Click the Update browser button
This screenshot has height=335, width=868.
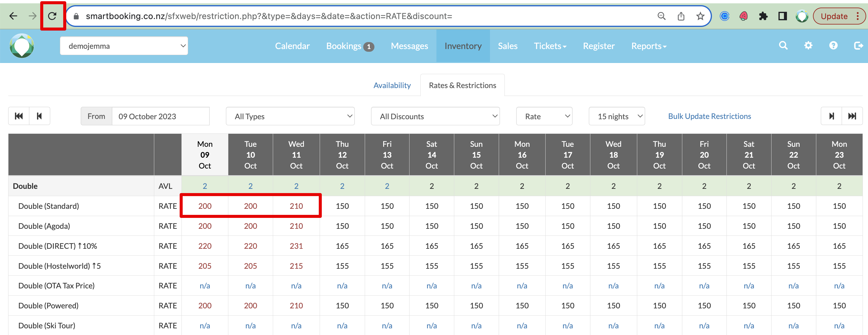[x=834, y=16]
